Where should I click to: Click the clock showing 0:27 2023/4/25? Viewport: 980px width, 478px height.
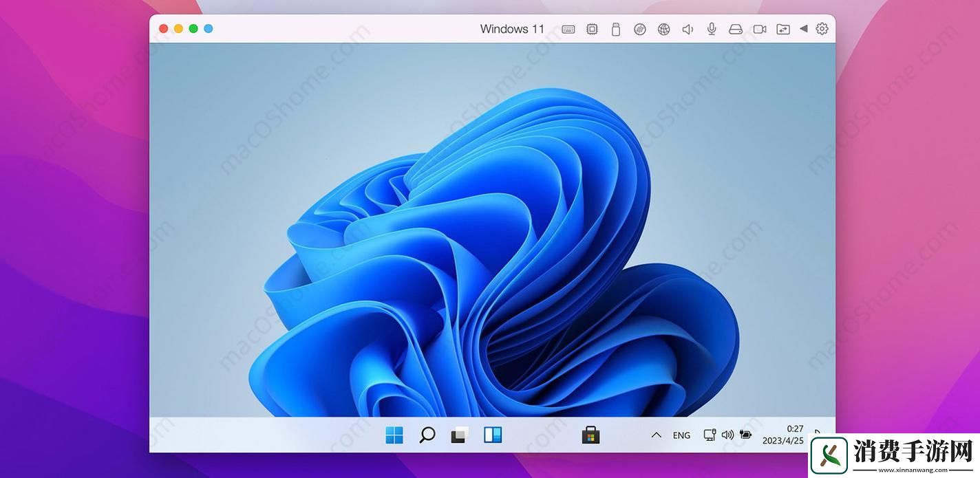pyautogui.click(x=782, y=435)
